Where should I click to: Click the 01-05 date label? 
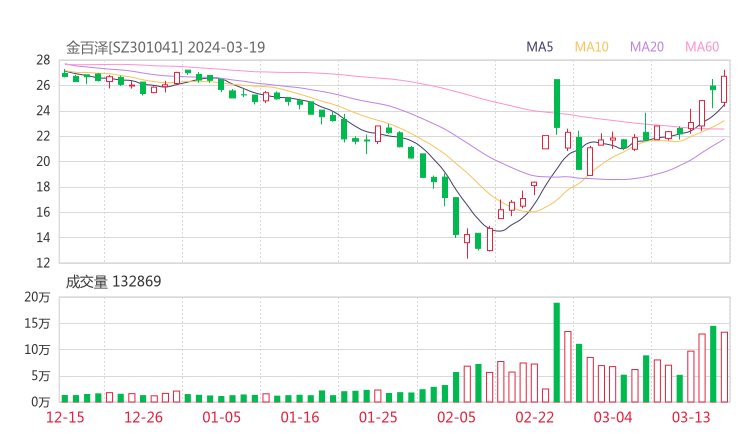pos(221,417)
